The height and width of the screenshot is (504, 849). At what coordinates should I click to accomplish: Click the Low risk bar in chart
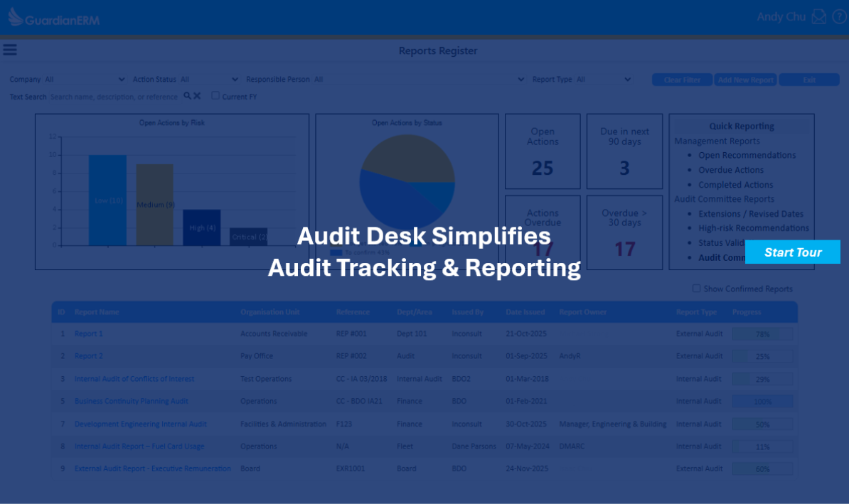(x=107, y=200)
